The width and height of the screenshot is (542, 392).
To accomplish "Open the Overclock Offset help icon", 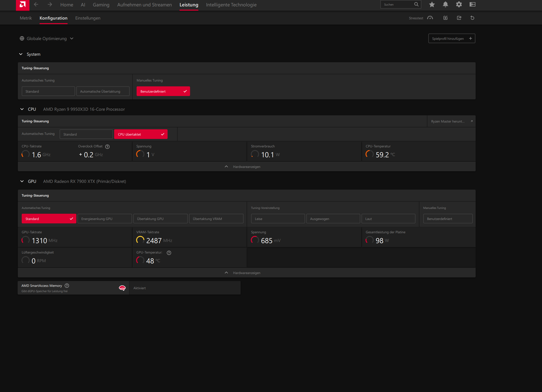I will (107, 147).
